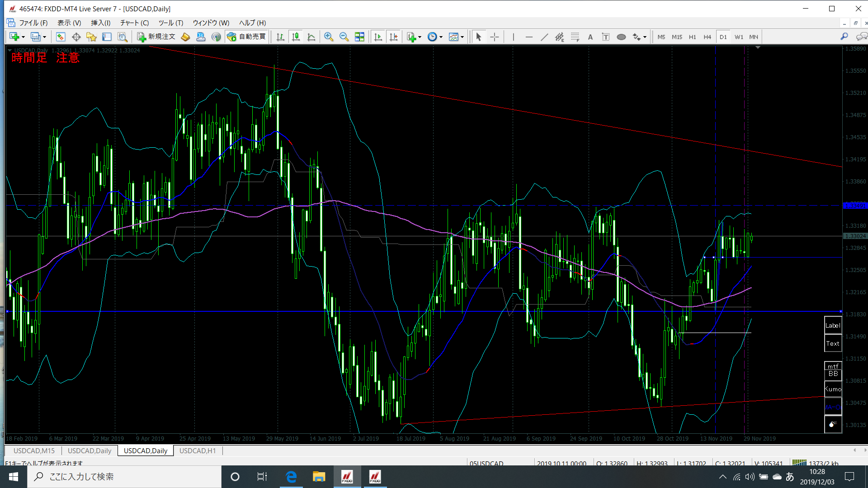Switch to line chart display
This screenshot has width=868, height=488.
[x=311, y=37]
